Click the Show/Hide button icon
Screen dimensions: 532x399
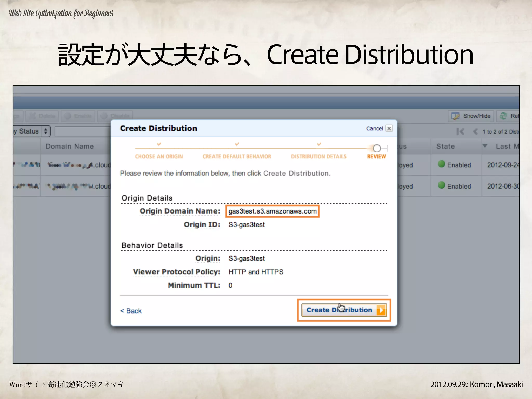coord(455,116)
